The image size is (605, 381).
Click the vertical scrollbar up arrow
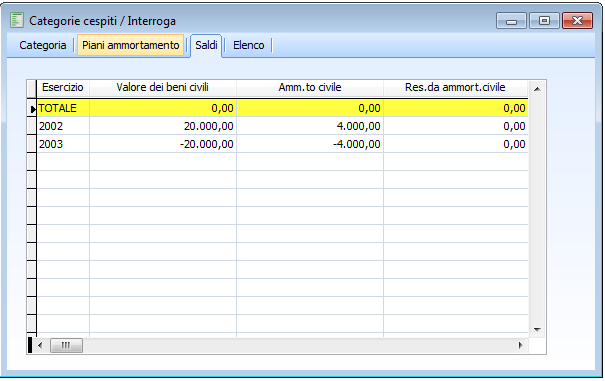click(x=537, y=89)
